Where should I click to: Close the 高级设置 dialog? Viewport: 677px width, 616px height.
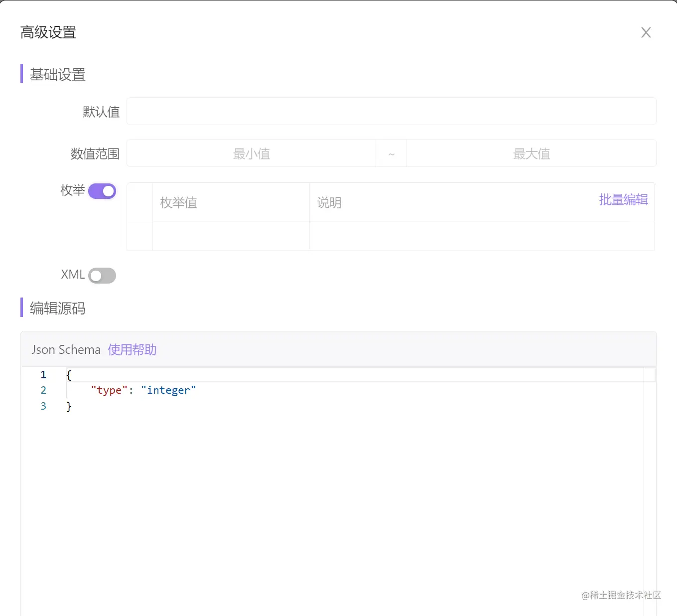(646, 32)
